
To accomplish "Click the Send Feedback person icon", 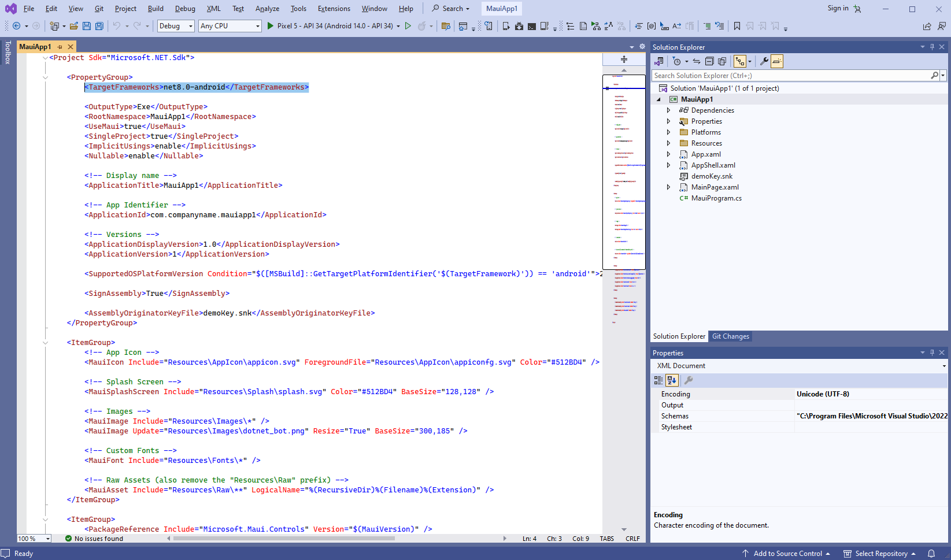I will coord(942,26).
